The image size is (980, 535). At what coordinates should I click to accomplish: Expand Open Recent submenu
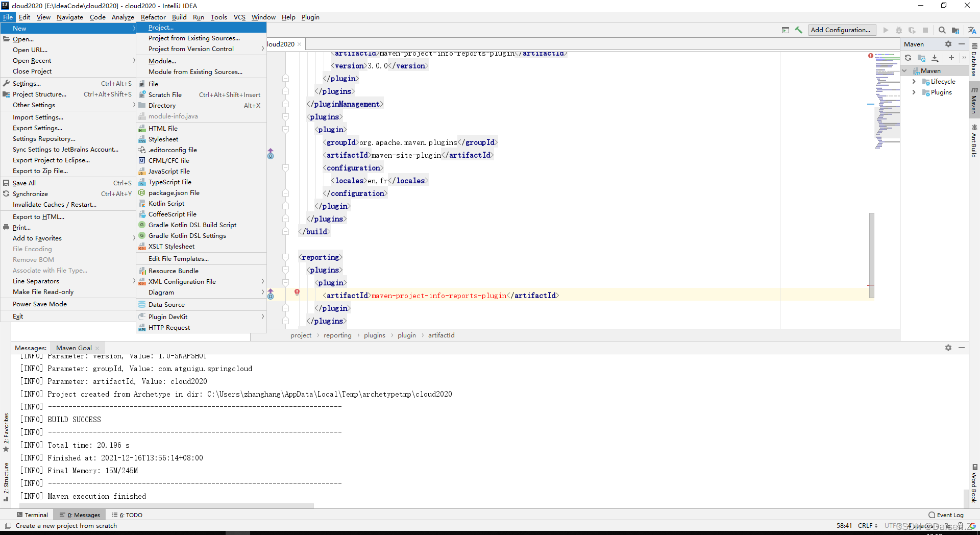(x=68, y=61)
